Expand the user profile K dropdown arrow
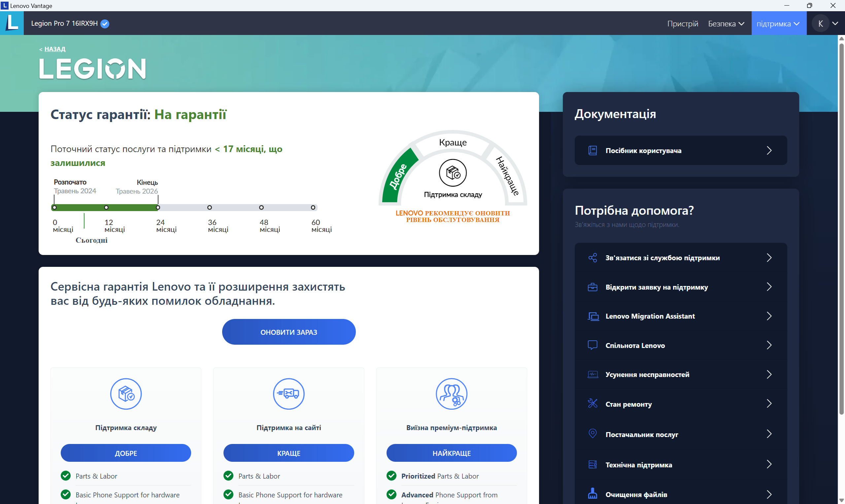Image resolution: width=845 pixels, height=504 pixels. pyautogui.click(x=835, y=23)
